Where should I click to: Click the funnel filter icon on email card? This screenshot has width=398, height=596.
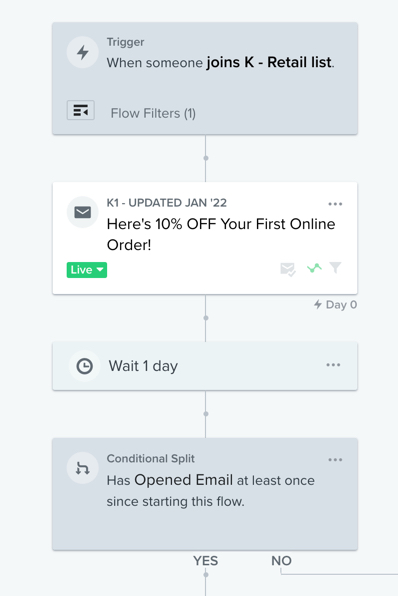(335, 268)
